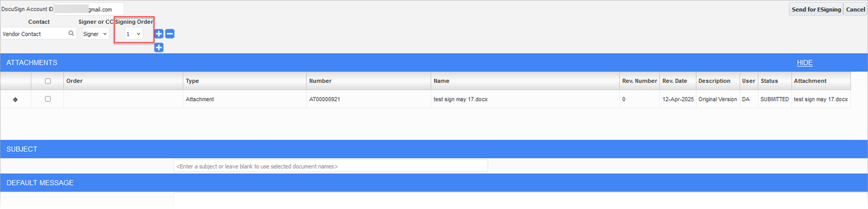The image size is (868, 209).
Task: Remove recipient row with minus icon
Action: 170,34
